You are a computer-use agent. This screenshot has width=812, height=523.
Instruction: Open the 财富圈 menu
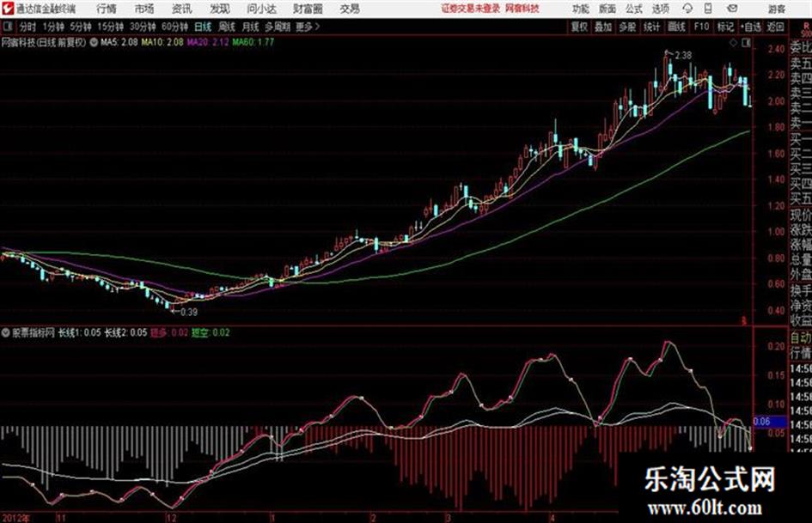click(308, 9)
